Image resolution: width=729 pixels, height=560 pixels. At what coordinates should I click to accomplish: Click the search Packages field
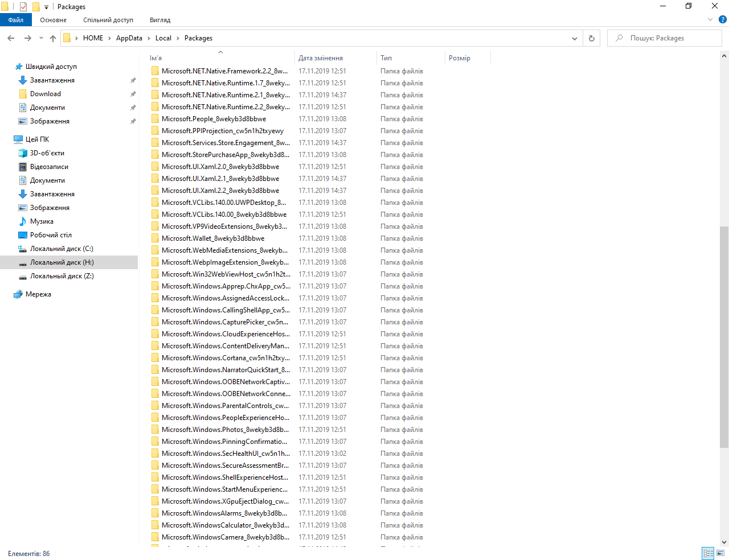[x=664, y=38]
